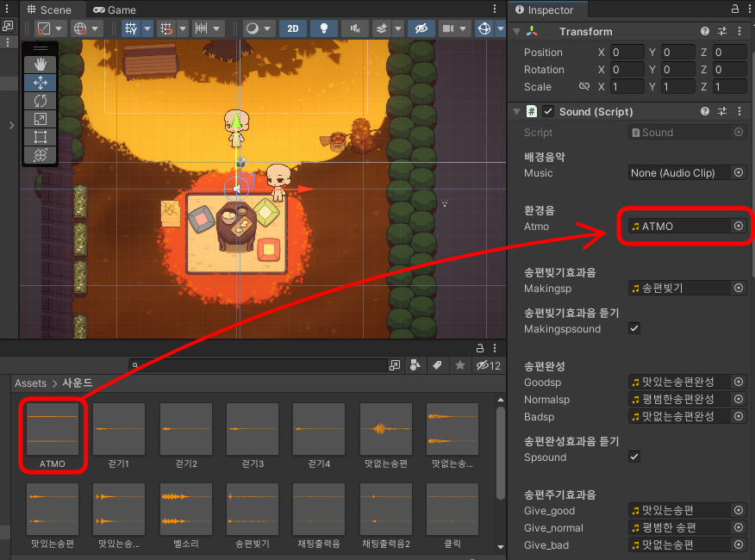The width and height of the screenshot is (755, 560).
Task: Click the Gizmos sphere icon
Action: click(x=484, y=28)
